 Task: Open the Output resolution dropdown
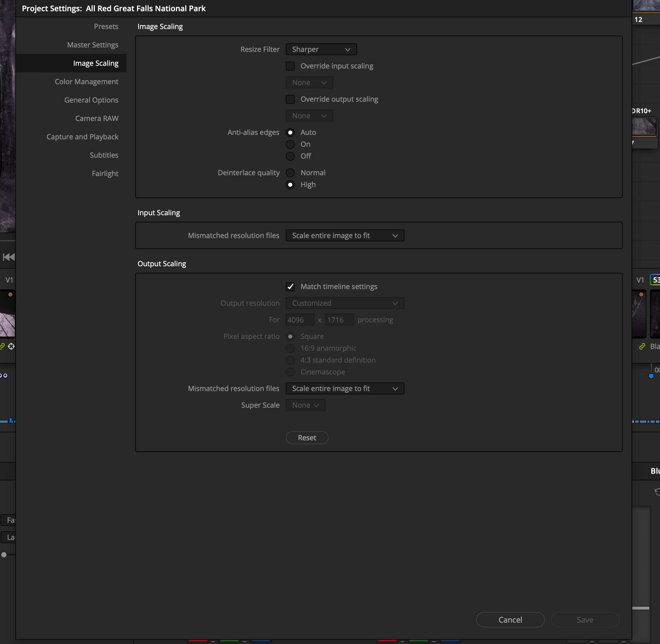[345, 303]
